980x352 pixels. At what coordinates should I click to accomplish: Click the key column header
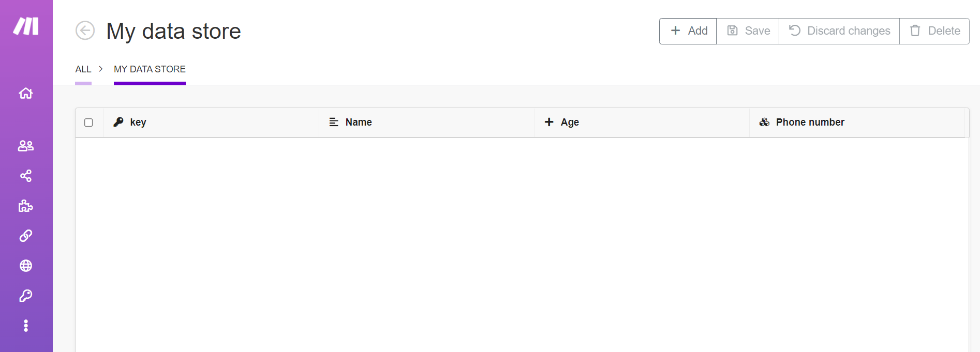138,123
